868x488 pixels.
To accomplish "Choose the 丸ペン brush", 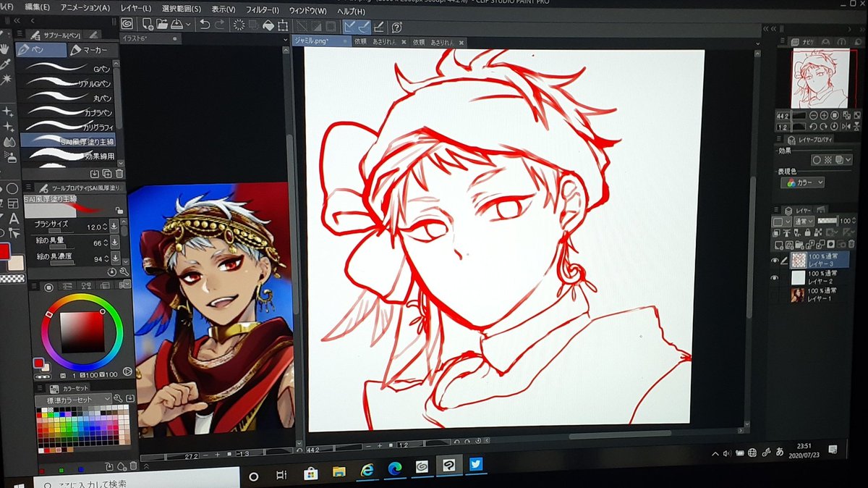I will (x=65, y=97).
